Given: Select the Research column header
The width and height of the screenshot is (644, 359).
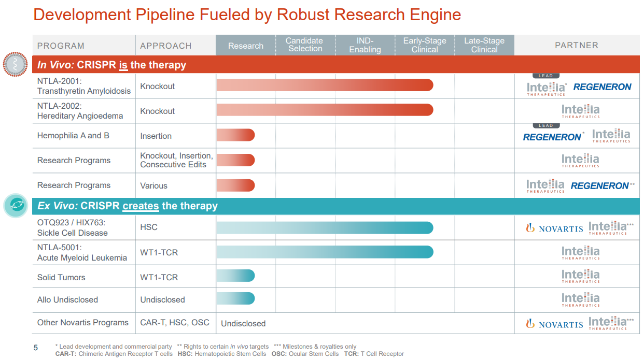Looking at the screenshot, I should pyautogui.click(x=246, y=46).
